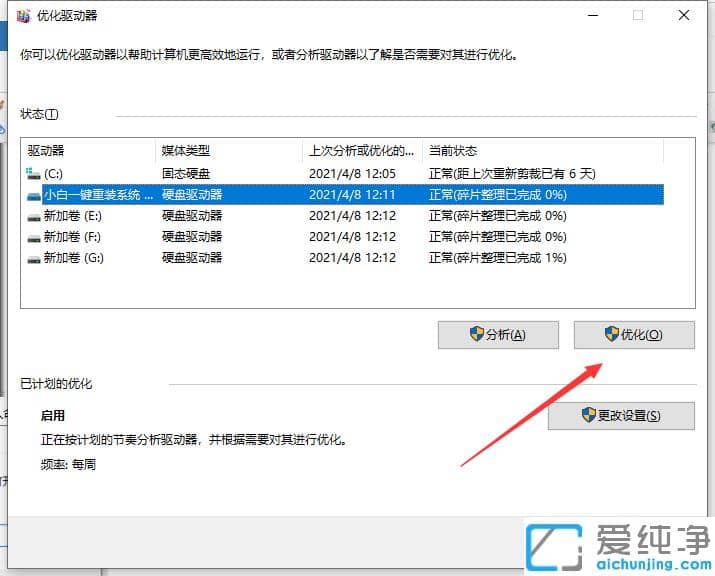Click the 驱动器 column header

(88, 150)
